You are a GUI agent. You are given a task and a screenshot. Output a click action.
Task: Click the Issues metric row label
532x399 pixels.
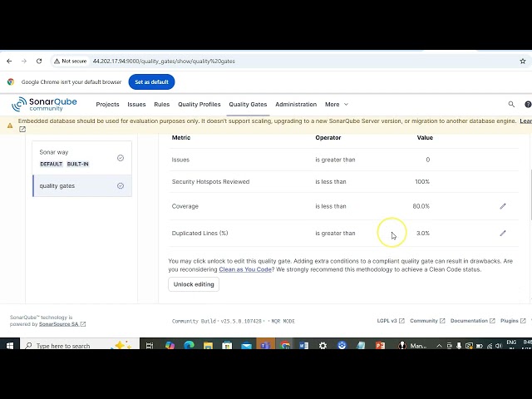(x=180, y=160)
